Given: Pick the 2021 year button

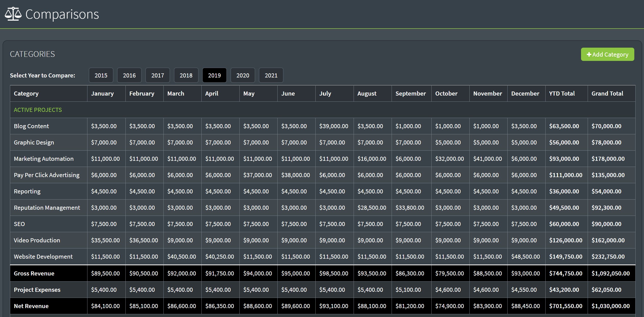Looking at the screenshot, I should pyautogui.click(x=271, y=75).
